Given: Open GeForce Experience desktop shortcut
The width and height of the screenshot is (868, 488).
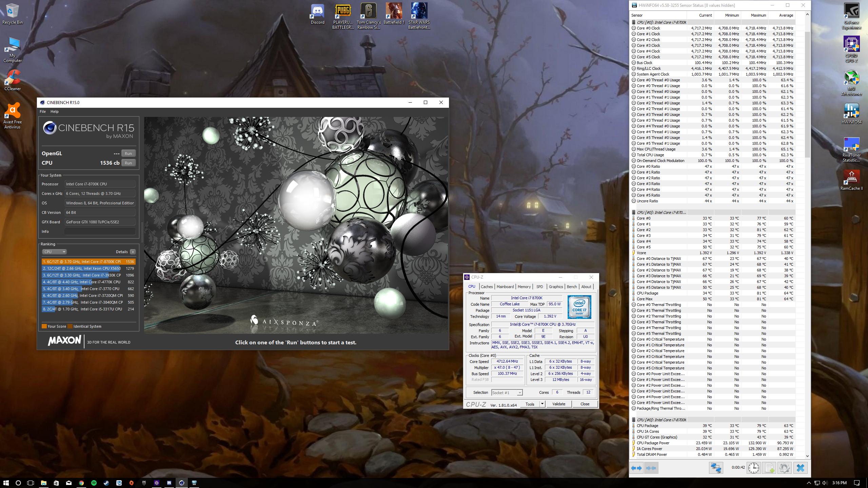Looking at the screenshot, I should point(851,16).
